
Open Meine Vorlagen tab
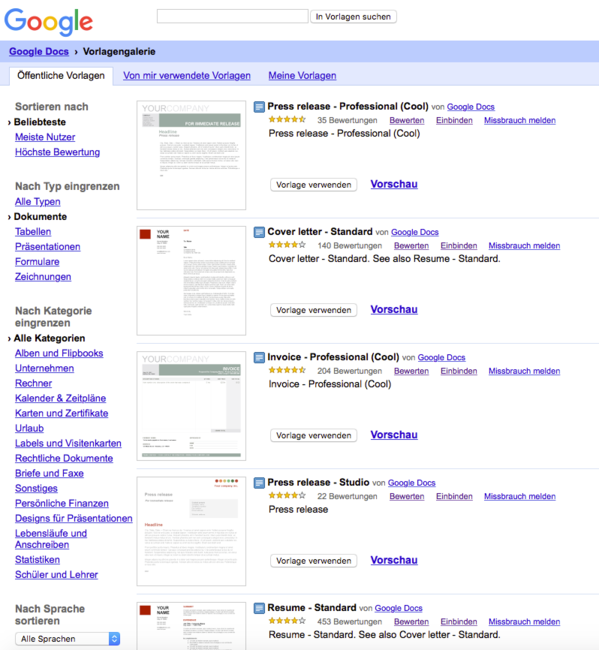click(x=302, y=76)
